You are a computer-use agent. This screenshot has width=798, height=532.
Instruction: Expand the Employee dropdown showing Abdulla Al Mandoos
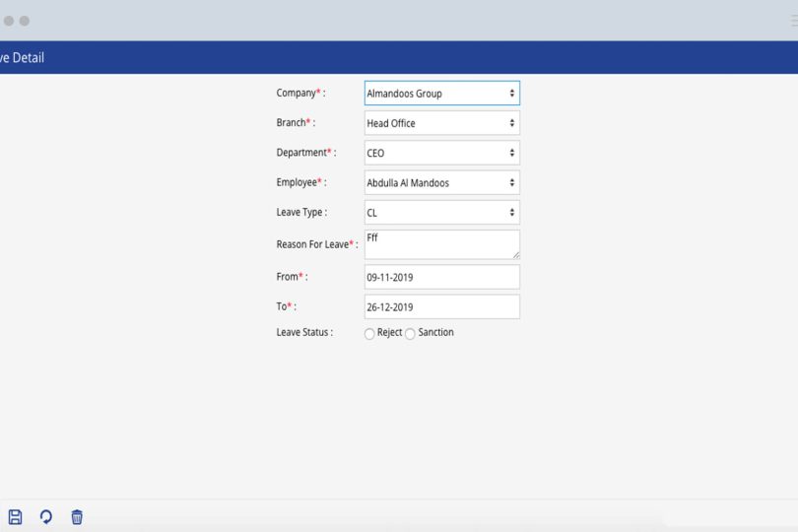[441, 183]
